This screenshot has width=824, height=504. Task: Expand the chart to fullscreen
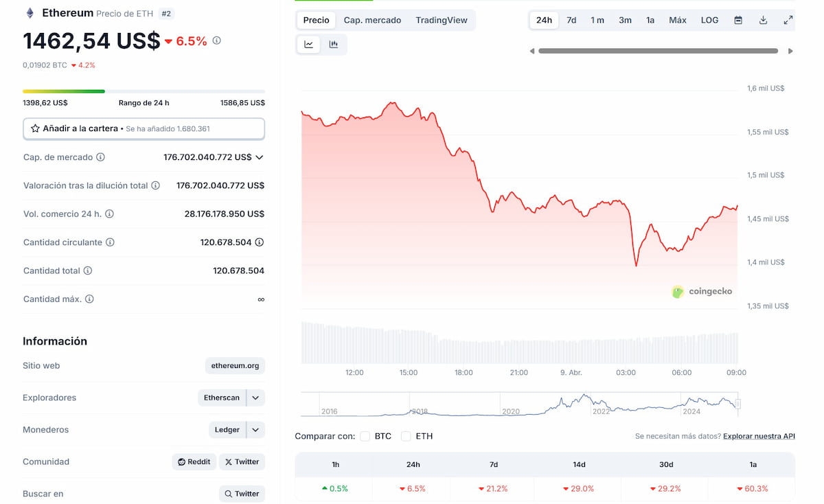pos(788,20)
